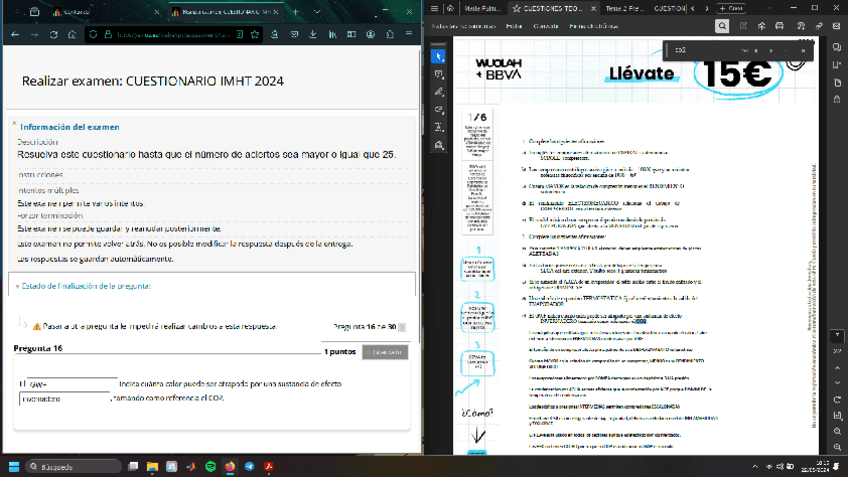Screen dimensions: 848x477
Task: Open the browser downloads panel
Action: 313,34
